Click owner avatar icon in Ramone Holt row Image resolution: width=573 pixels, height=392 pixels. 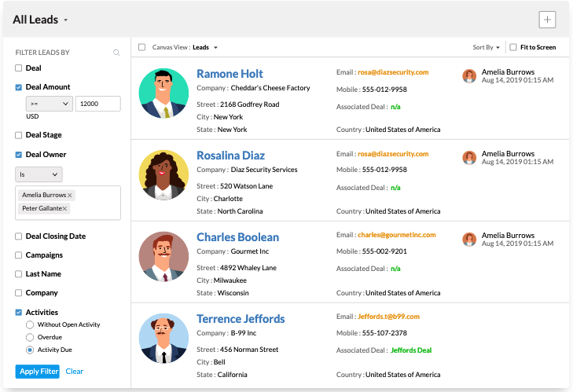(x=469, y=76)
